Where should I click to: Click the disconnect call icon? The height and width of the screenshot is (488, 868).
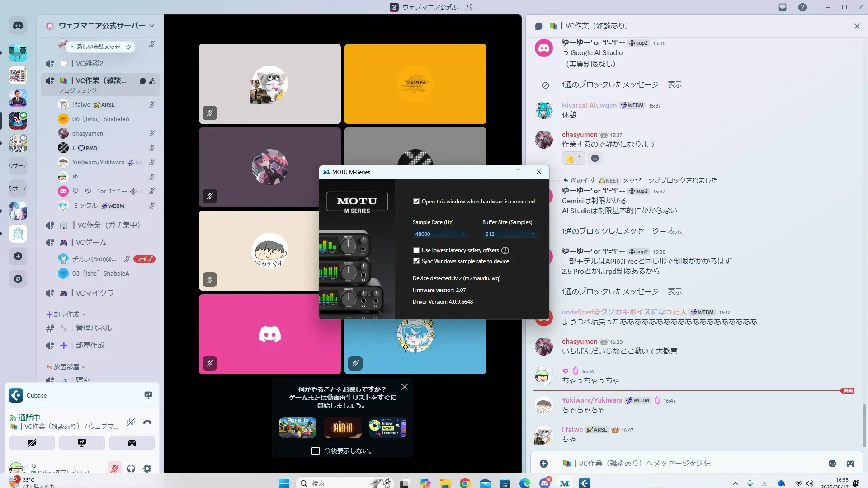(x=147, y=422)
